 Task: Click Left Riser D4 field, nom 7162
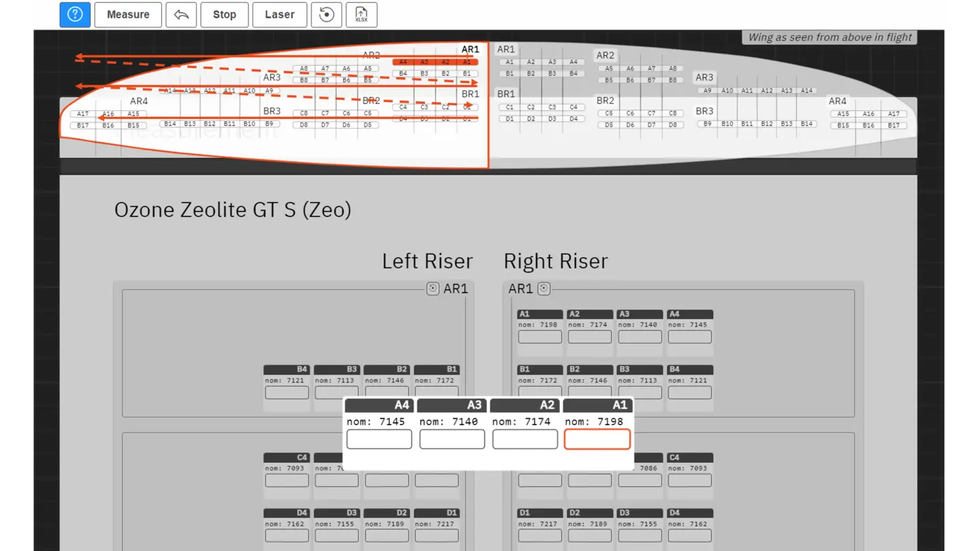[287, 536]
